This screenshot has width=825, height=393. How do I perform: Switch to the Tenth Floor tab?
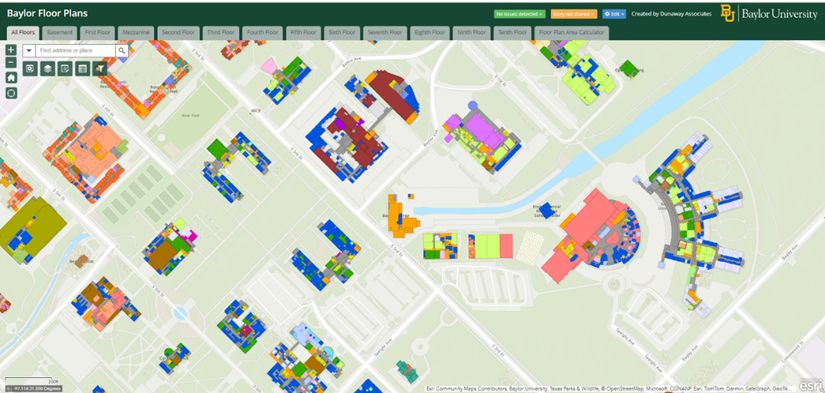pos(512,33)
